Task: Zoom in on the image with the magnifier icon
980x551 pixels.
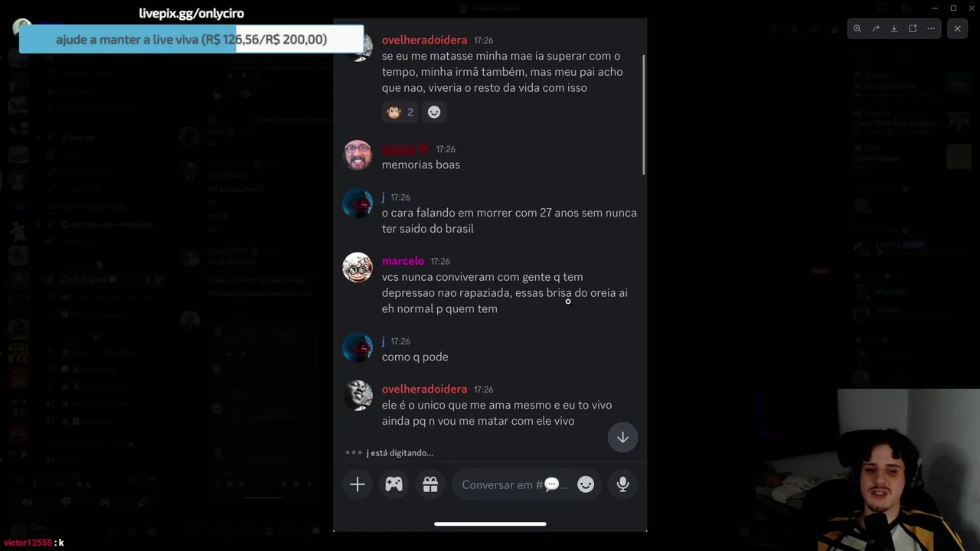Action: (857, 28)
